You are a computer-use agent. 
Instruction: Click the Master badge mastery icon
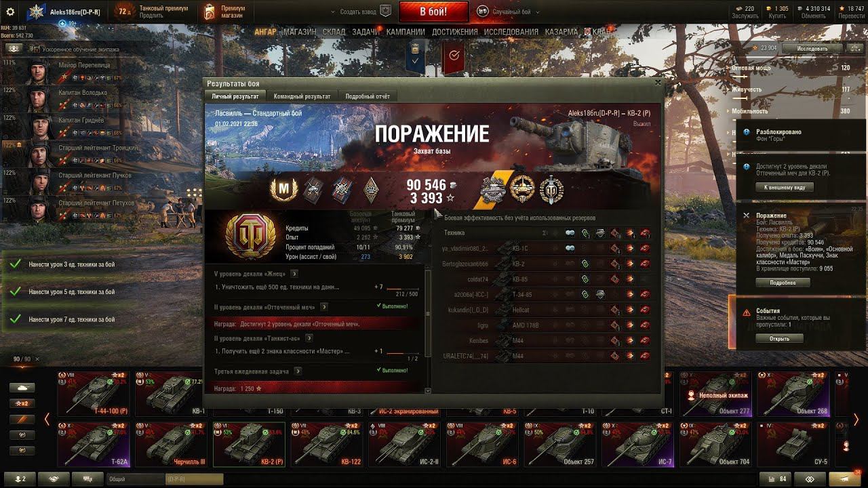pyautogui.click(x=283, y=190)
